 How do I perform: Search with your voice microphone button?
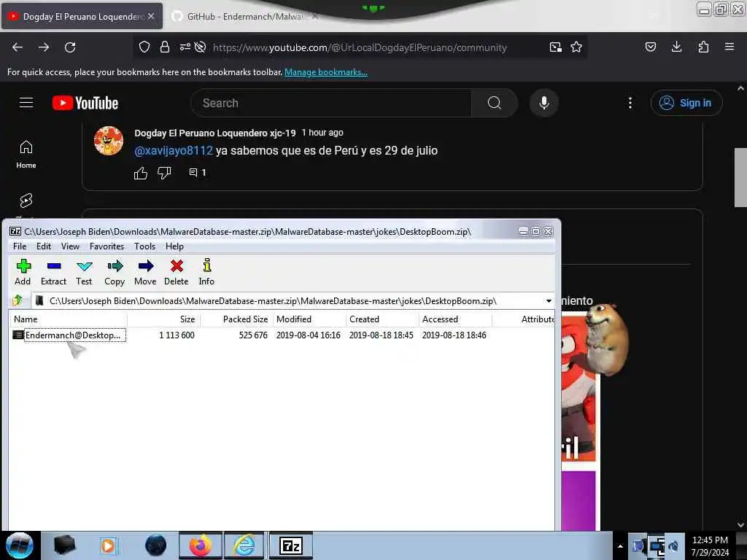coord(544,103)
